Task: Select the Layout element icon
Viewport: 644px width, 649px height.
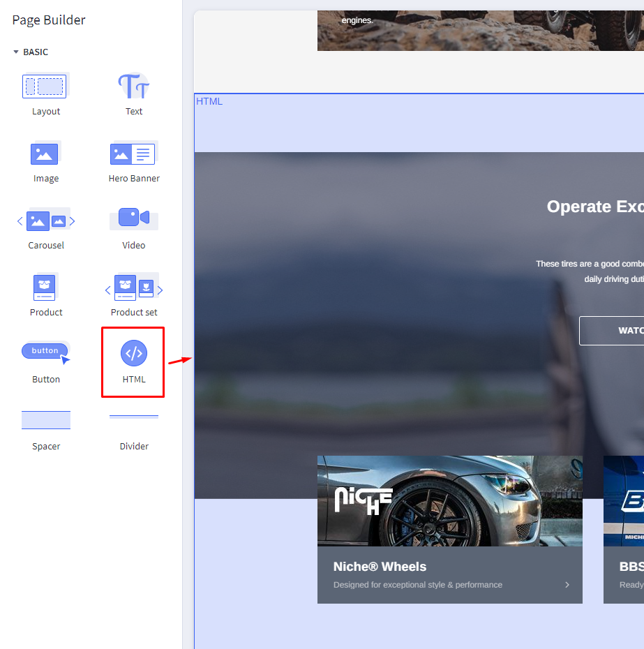Action: [45, 86]
